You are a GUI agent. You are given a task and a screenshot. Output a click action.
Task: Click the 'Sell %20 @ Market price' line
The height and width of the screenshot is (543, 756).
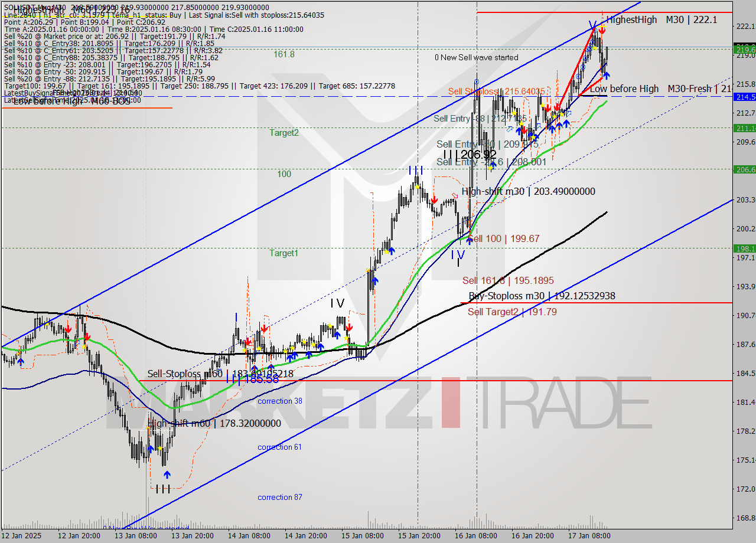(x=115, y=37)
